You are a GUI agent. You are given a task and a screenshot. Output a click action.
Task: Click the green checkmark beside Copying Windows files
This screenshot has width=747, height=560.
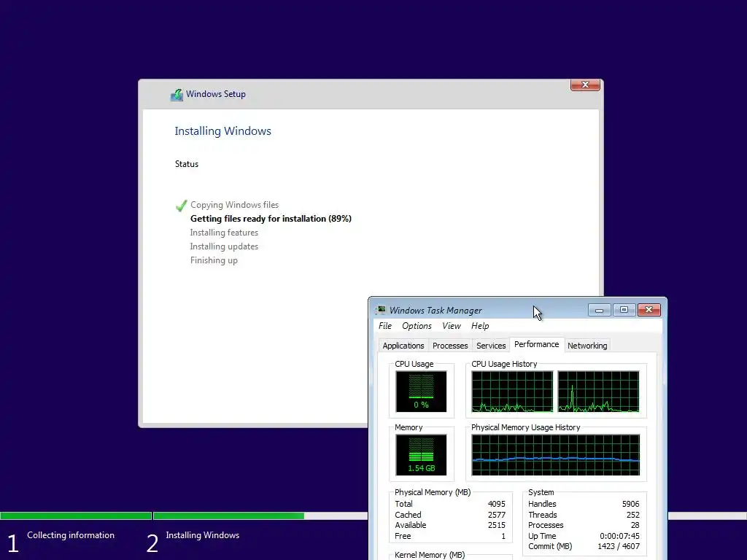point(182,206)
